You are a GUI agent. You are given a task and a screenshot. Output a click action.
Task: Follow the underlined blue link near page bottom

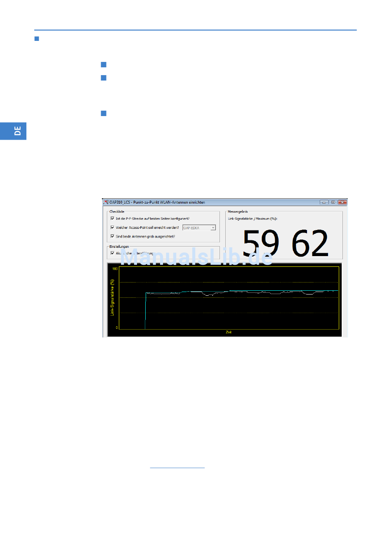(x=177, y=468)
